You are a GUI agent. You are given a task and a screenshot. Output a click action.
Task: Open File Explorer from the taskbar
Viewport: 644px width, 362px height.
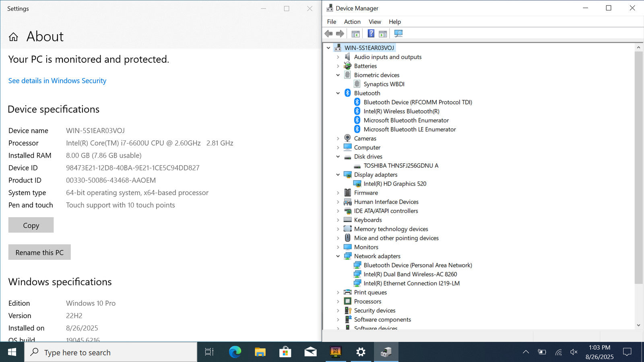[260, 352]
